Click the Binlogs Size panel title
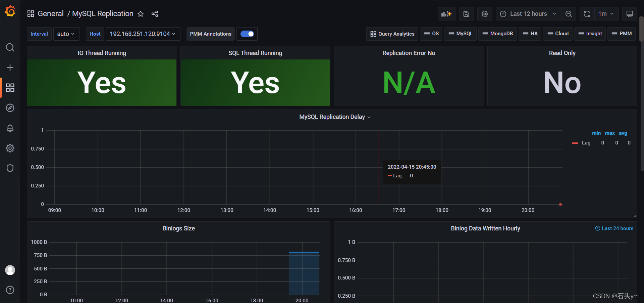The height and width of the screenshot is (303, 644). (178, 228)
